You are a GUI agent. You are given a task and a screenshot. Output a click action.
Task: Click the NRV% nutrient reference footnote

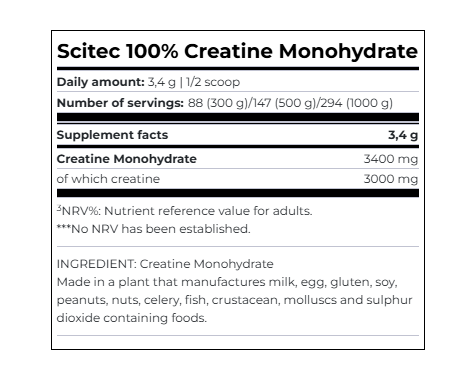point(184,211)
